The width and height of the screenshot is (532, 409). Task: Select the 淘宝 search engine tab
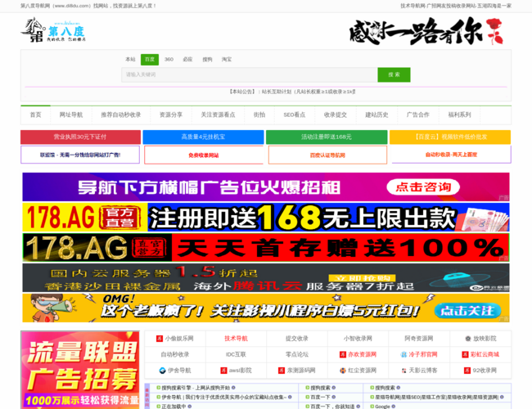coord(227,60)
